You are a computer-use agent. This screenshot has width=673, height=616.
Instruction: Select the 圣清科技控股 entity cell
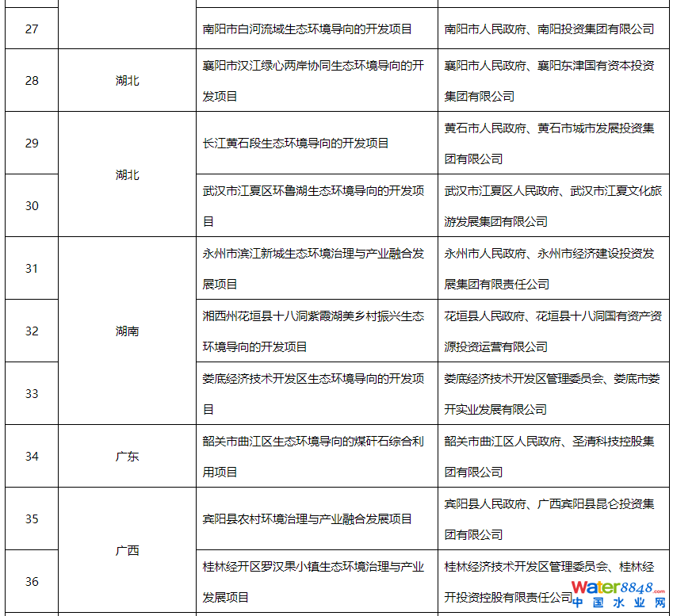549,456
